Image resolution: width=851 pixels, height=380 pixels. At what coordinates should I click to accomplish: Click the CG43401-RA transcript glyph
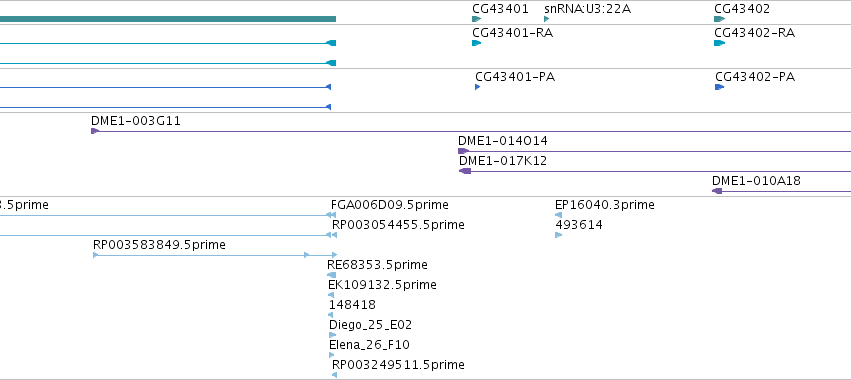tap(477, 43)
